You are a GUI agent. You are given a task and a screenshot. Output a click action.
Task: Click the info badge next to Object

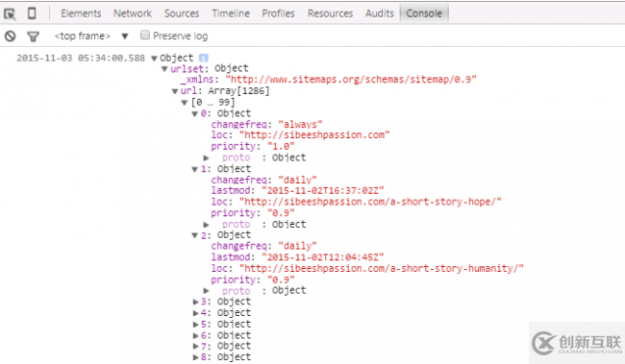point(204,58)
